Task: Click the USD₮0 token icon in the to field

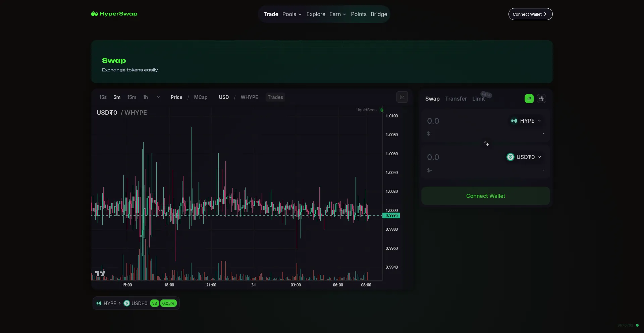Action: 510,157
